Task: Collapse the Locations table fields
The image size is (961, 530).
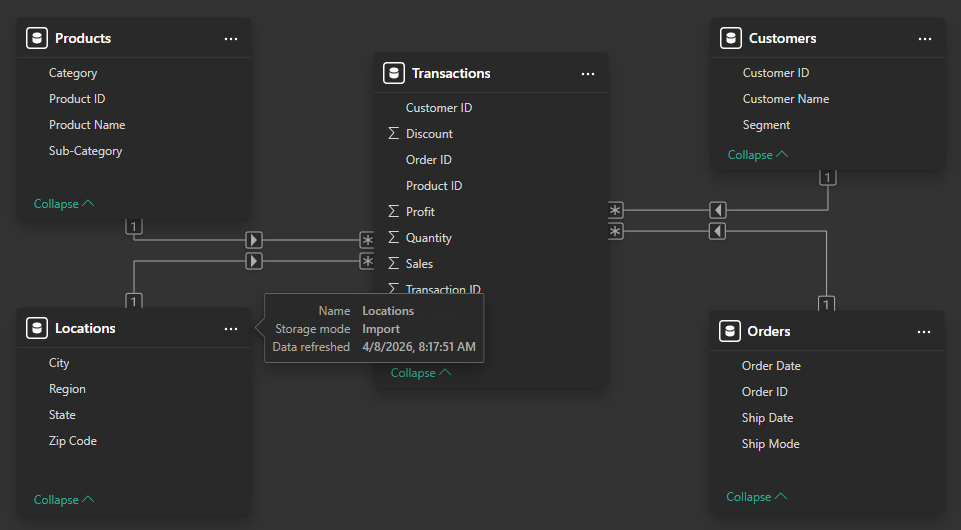Action: point(64,500)
